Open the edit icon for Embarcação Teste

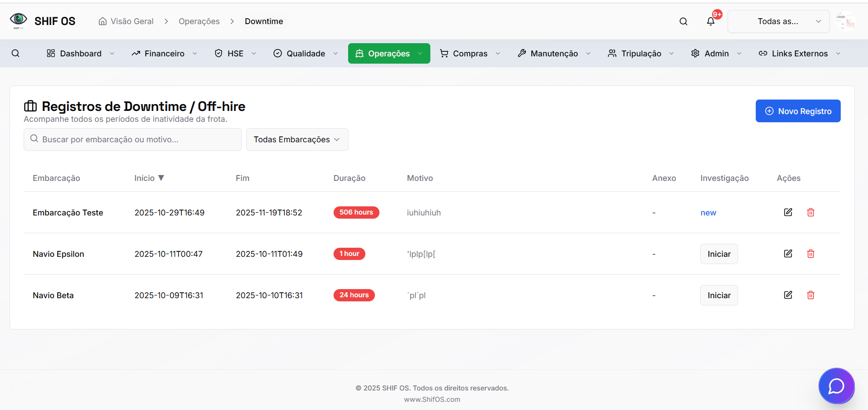[x=788, y=212]
